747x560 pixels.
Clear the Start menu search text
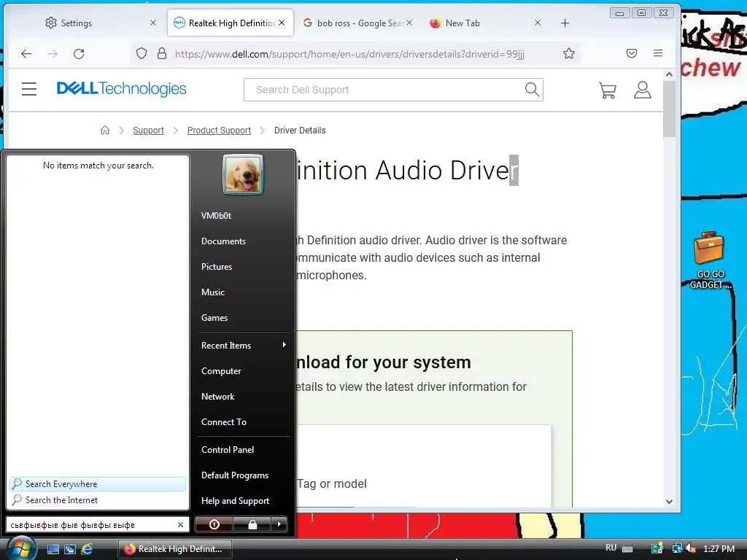[181, 525]
